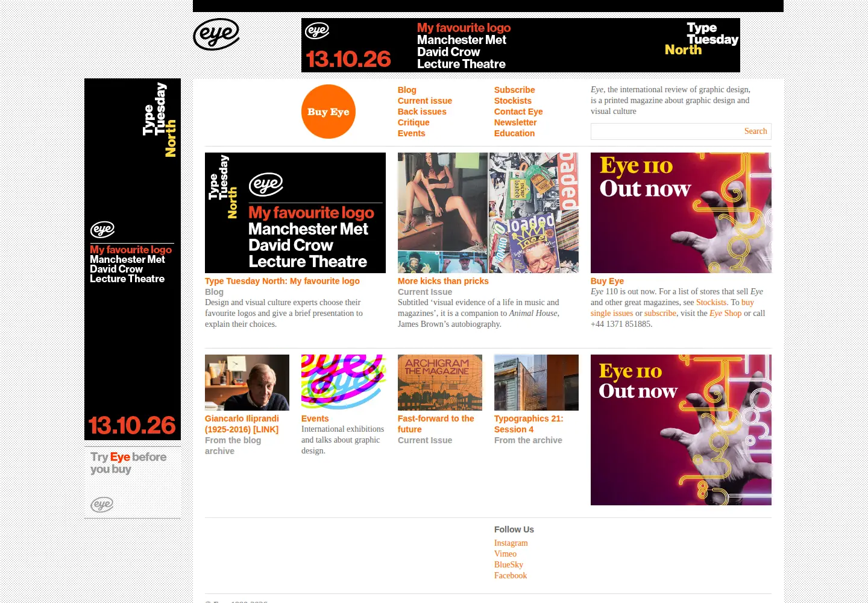The width and height of the screenshot is (868, 603).
Task: Open the Instagram follow link
Action: [511, 543]
